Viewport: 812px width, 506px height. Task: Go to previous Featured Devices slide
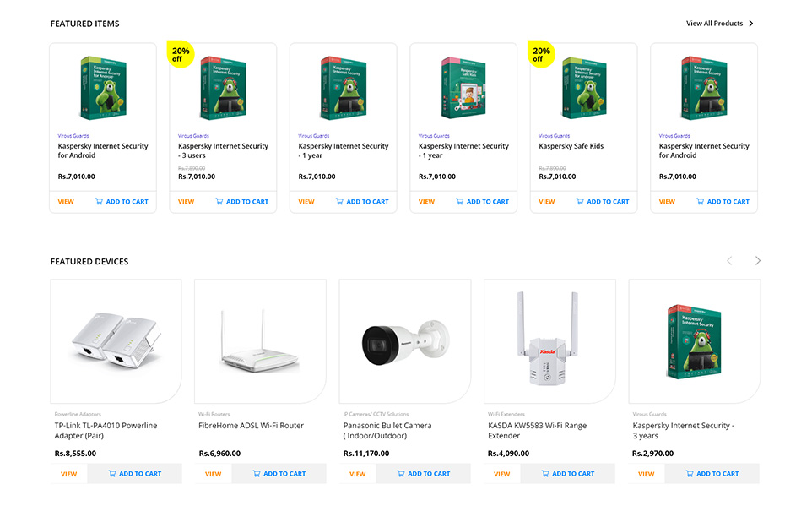pos(730,261)
